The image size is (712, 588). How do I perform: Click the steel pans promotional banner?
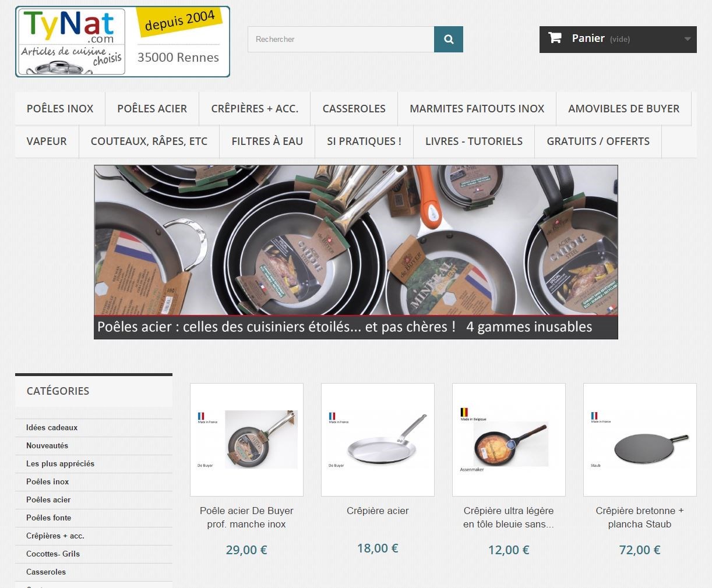click(356, 252)
